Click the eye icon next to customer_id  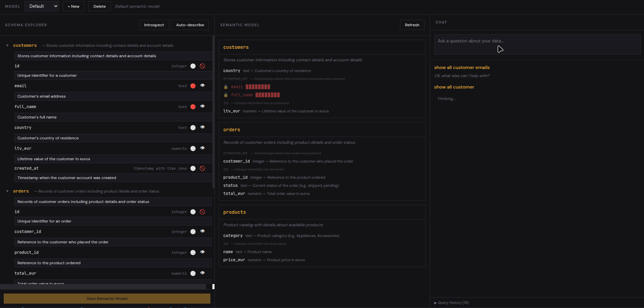click(x=203, y=232)
